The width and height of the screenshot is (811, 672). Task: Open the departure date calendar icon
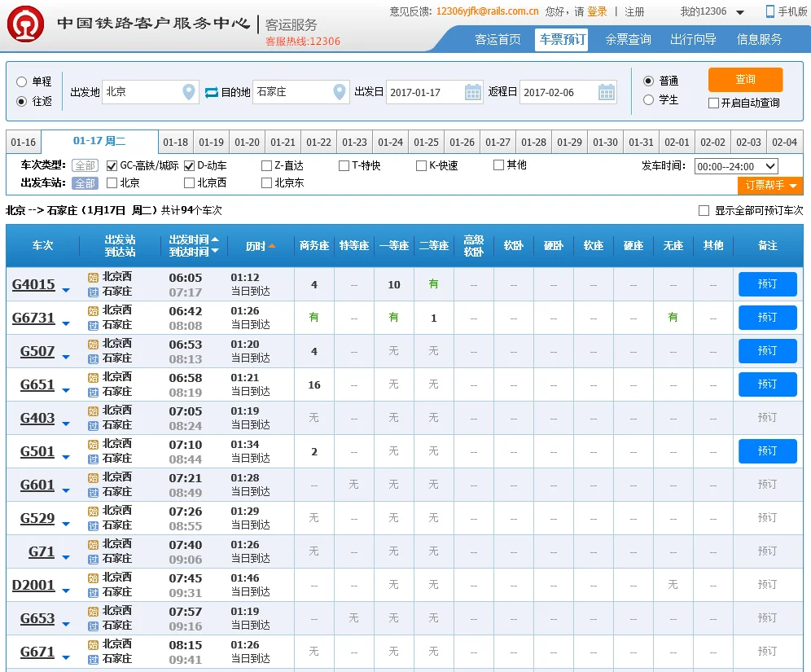(473, 93)
